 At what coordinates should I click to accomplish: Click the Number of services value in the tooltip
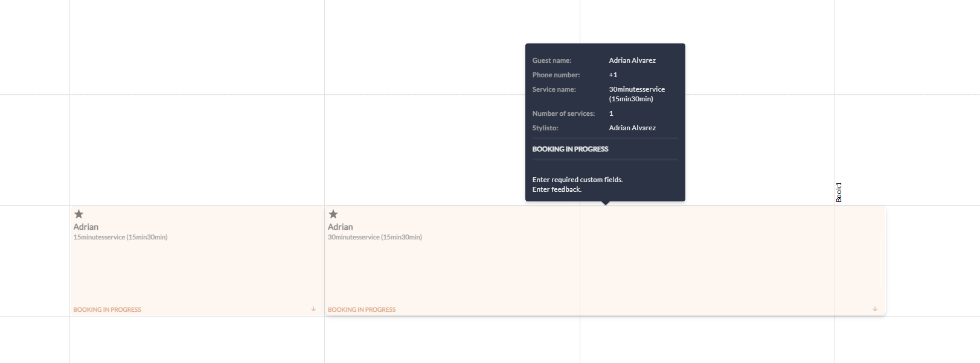(611, 113)
